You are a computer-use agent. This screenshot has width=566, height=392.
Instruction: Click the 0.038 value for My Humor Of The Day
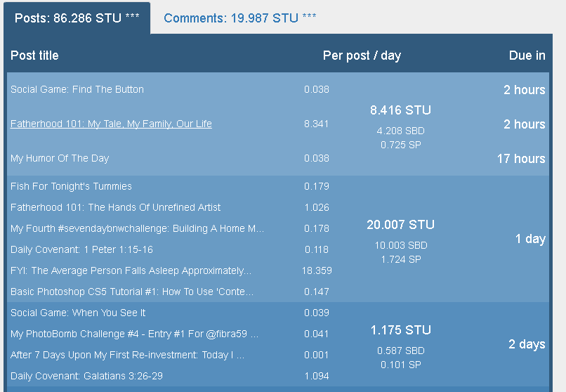[317, 159]
